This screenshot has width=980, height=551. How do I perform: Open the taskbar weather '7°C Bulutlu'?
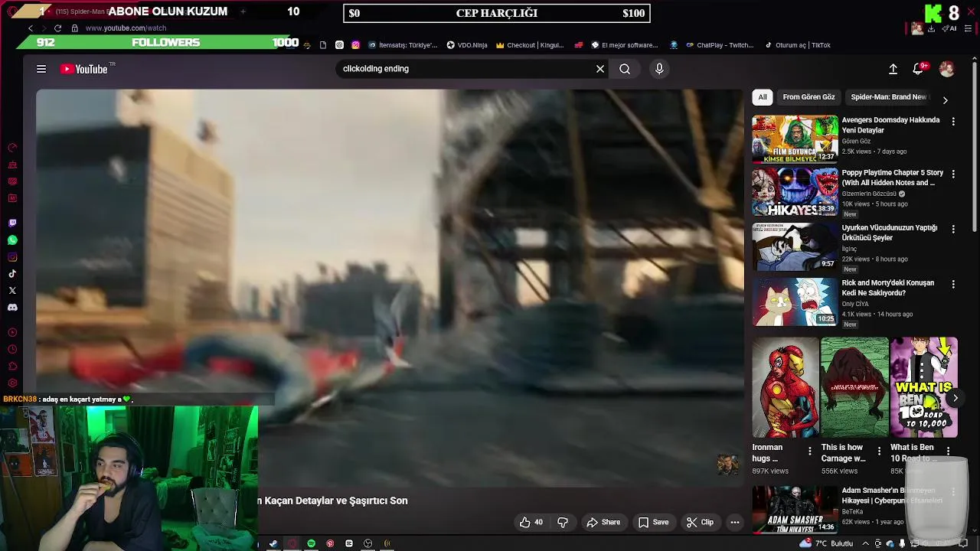[827, 543]
